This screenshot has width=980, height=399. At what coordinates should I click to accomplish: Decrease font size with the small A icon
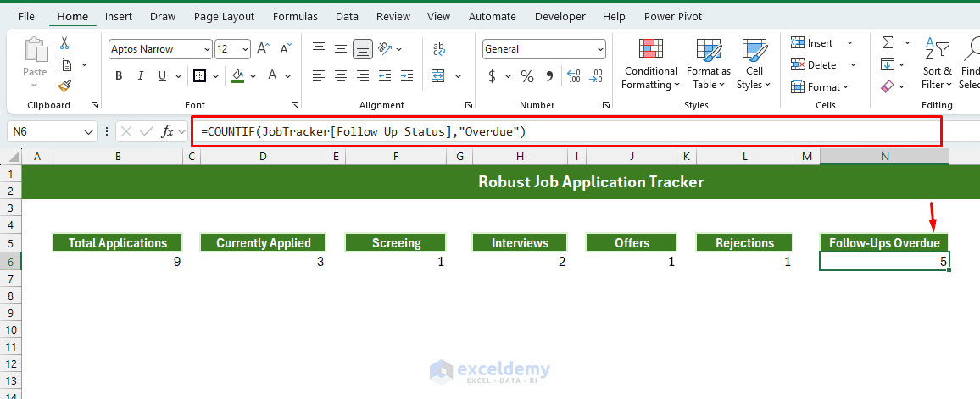tap(285, 48)
